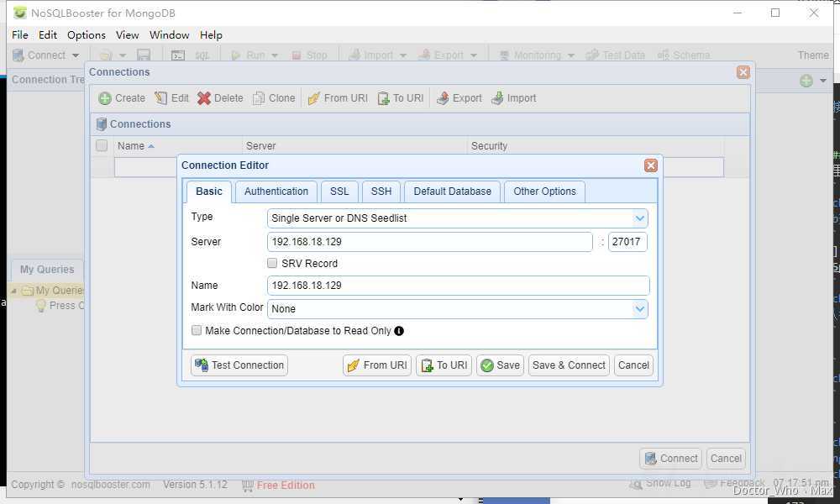Screen dimensions: 840x504
Task: Switch to the Default Database tab
Action: pos(453,192)
